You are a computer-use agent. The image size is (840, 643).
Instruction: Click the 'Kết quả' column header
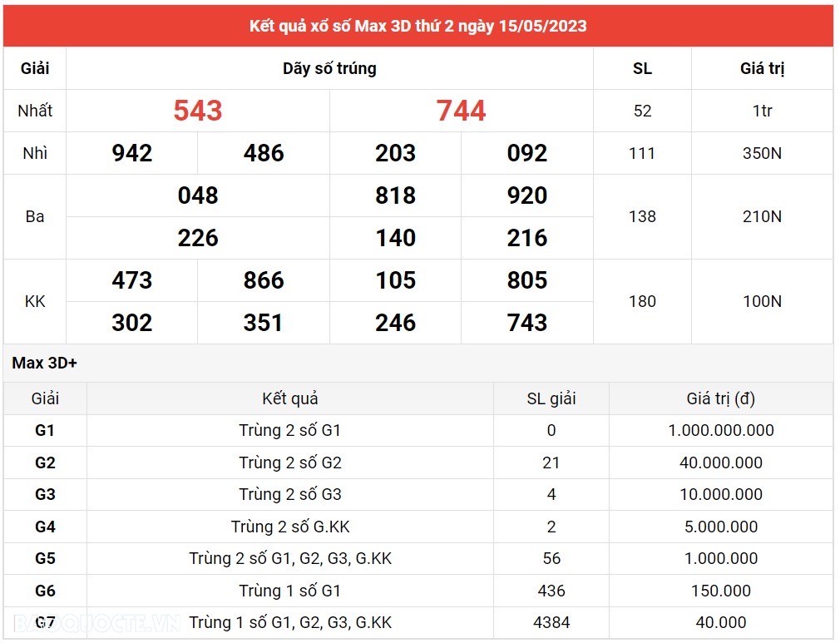pos(290,399)
